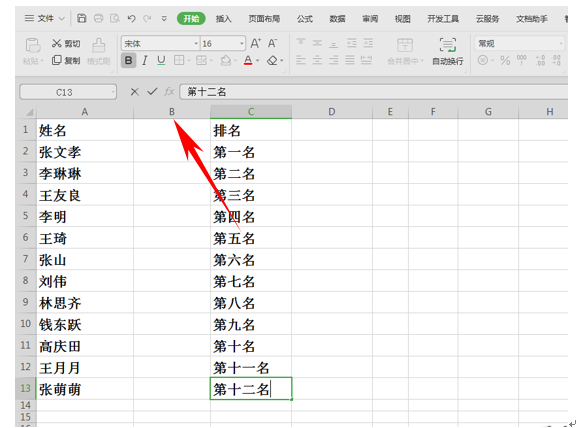Viewport: 579px width, 428px height.
Task: Open the 开发工具 tab
Action: click(x=443, y=18)
